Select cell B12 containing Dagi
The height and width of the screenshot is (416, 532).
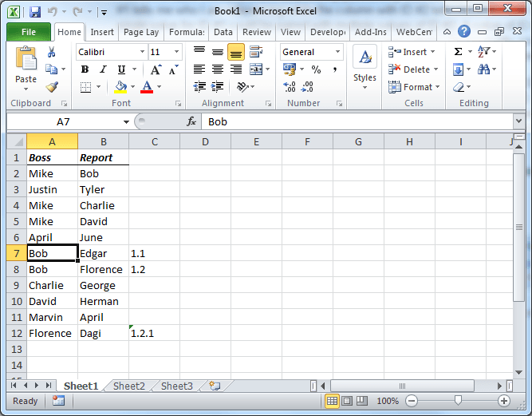pos(103,333)
